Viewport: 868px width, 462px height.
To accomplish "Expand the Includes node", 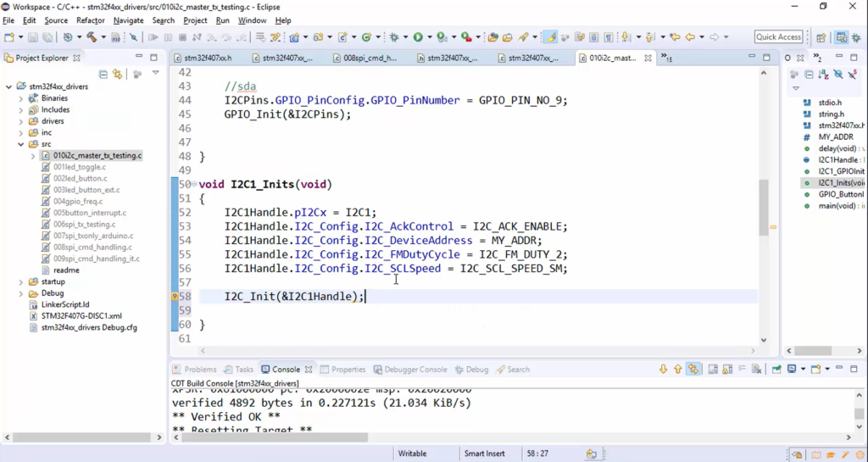I will click(x=21, y=109).
